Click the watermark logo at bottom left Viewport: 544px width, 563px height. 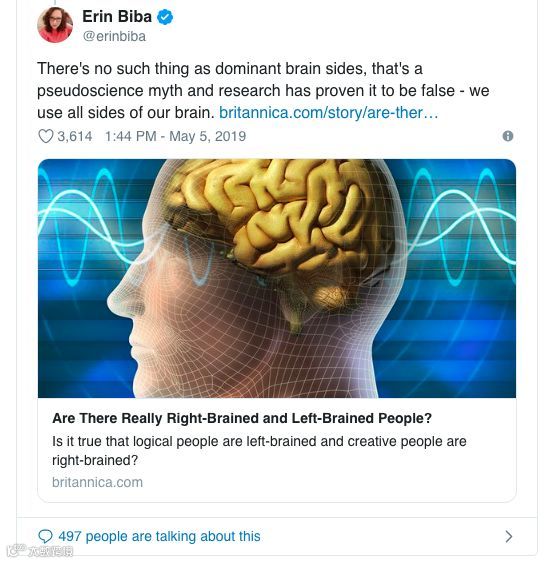[x=40, y=551]
